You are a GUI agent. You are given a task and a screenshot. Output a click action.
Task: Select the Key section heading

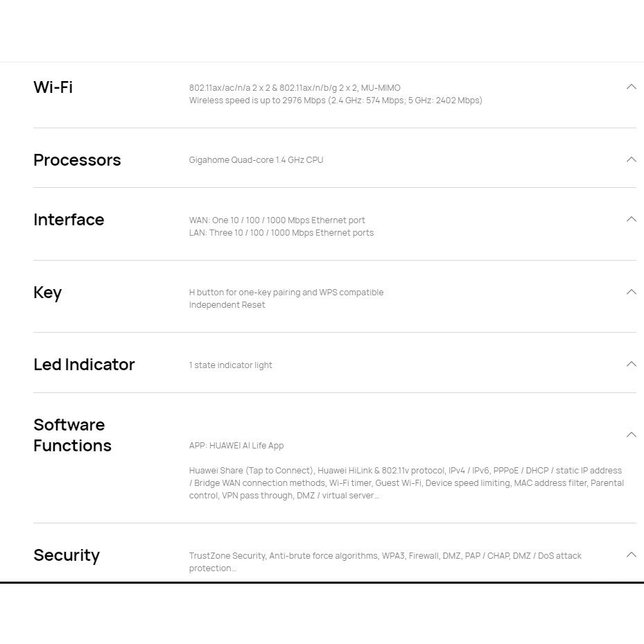coord(48,293)
